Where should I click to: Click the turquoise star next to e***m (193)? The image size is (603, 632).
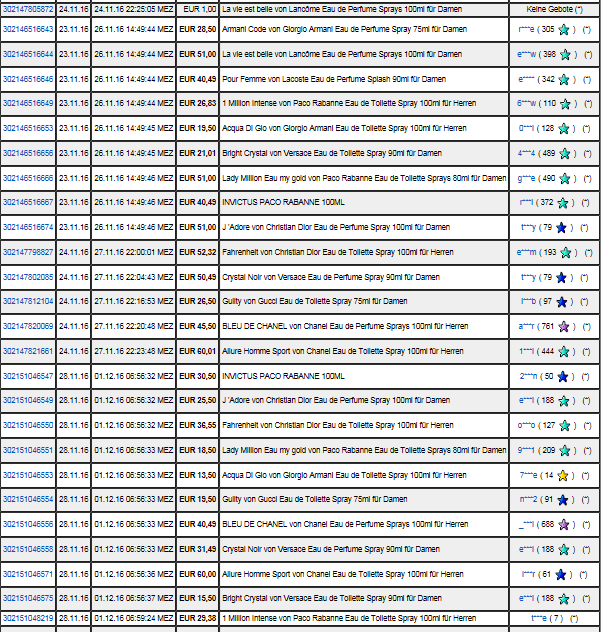tap(566, 253)
